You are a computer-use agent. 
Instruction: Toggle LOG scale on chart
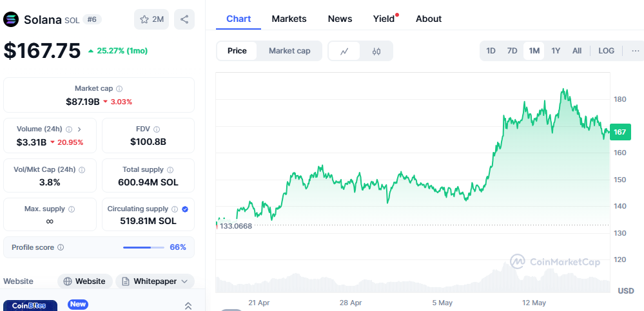(606, 51)
